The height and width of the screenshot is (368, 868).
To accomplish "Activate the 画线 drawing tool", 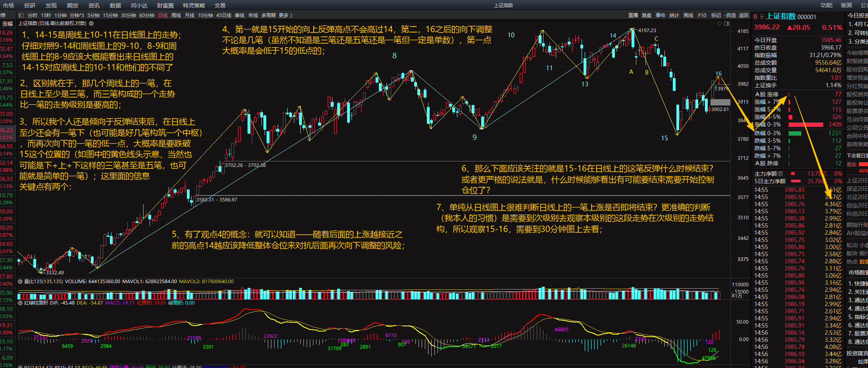I will [x=688, y=15].
